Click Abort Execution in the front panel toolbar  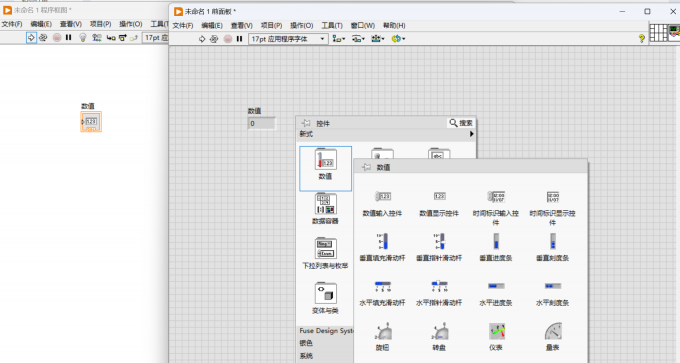point(228,39)
